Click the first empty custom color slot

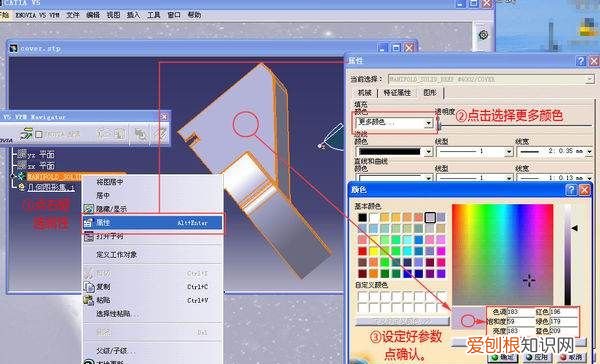click(363, 296)
